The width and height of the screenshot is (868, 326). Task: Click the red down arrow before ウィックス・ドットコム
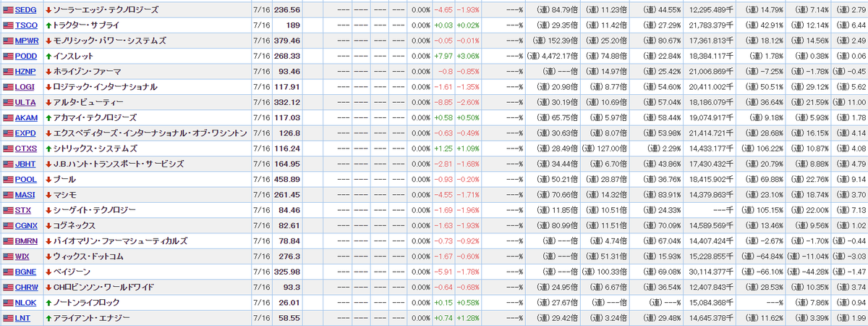(48, 256)
